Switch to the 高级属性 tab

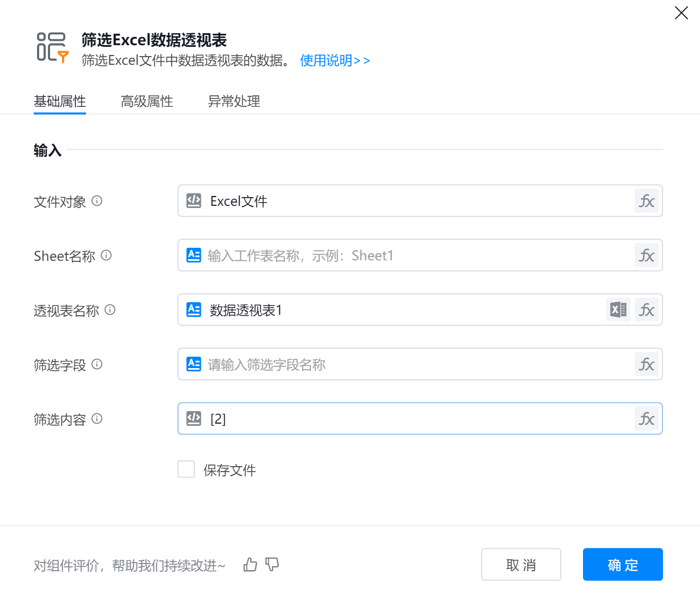(147, 101)
